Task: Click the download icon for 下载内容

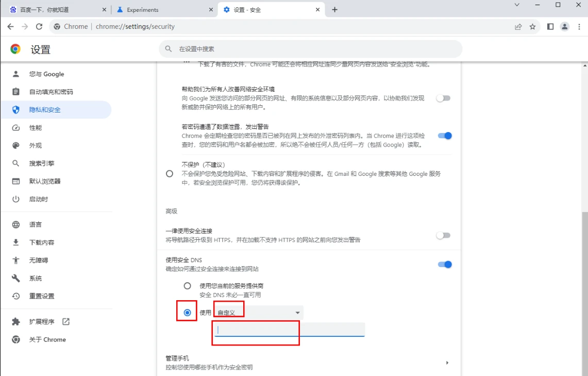Action: click(16, 242)
